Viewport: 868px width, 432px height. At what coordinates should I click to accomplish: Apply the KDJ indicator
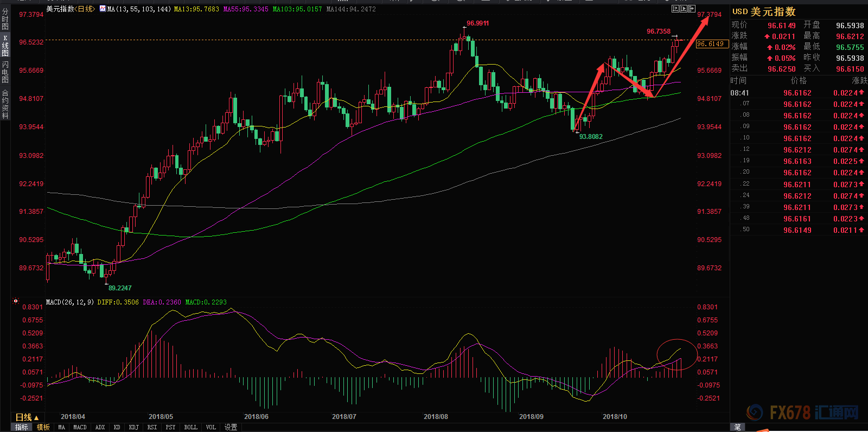[133, 427]
